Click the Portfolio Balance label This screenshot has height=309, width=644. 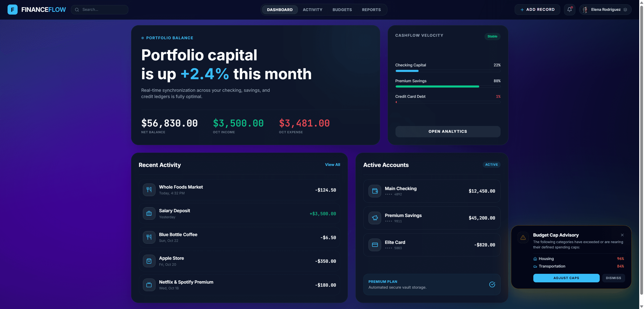coord(170,38)
